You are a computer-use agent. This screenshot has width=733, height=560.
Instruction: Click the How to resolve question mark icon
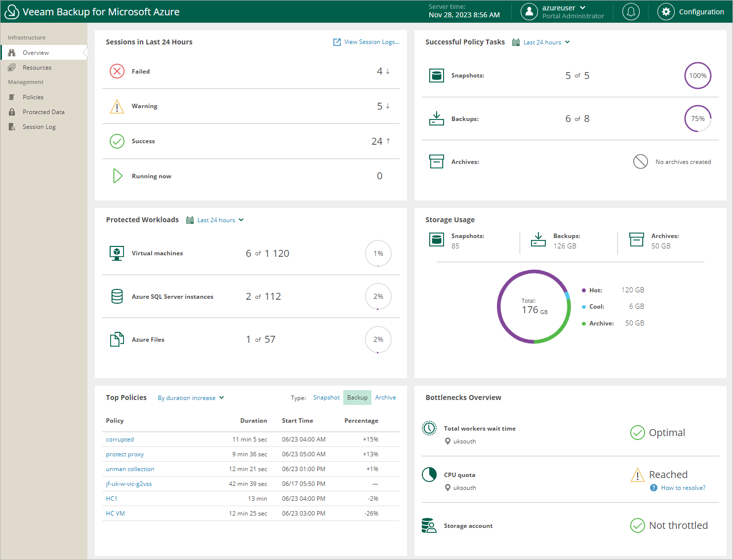653,488
